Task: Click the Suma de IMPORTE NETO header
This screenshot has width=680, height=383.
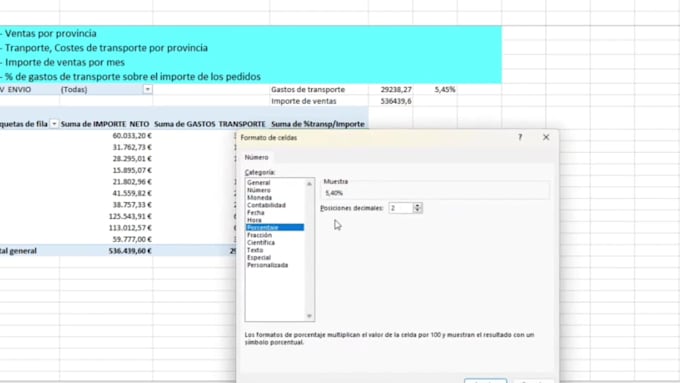Action: pyautogui.click(x=105, y=124)
